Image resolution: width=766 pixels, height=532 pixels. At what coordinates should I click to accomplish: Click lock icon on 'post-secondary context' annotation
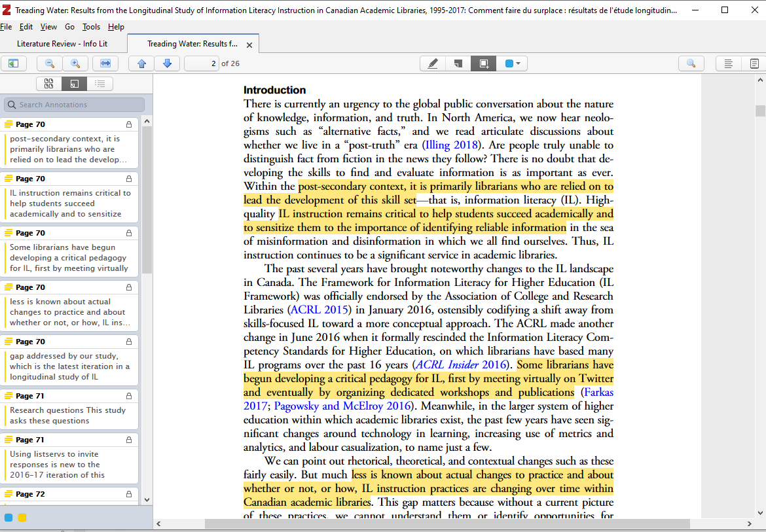tap(129, 124)
